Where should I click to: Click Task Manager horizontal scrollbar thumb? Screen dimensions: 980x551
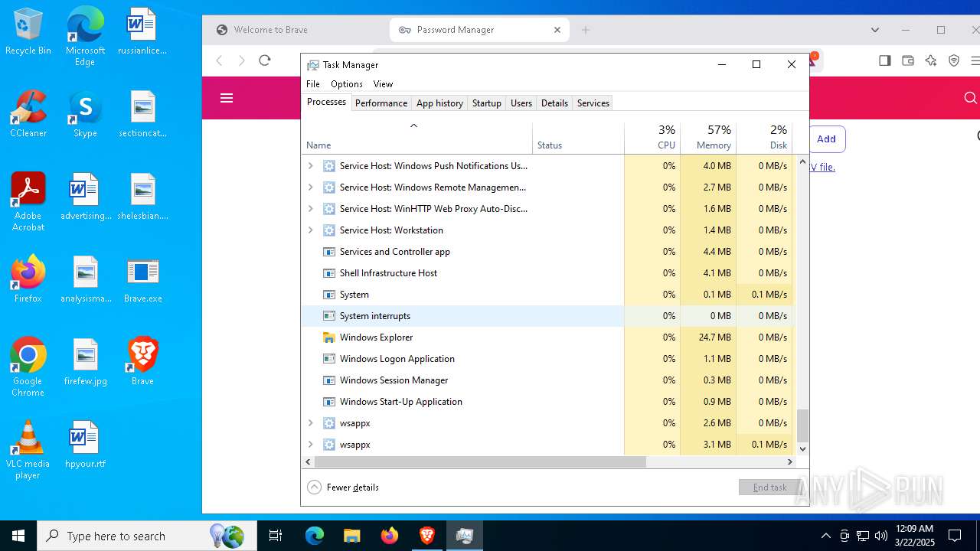[480, 461]
